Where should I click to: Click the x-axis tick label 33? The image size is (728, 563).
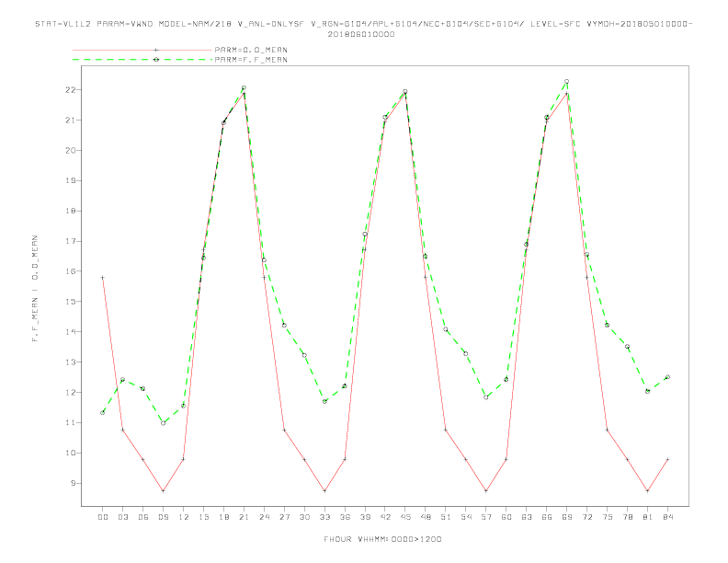click(324, 517)
